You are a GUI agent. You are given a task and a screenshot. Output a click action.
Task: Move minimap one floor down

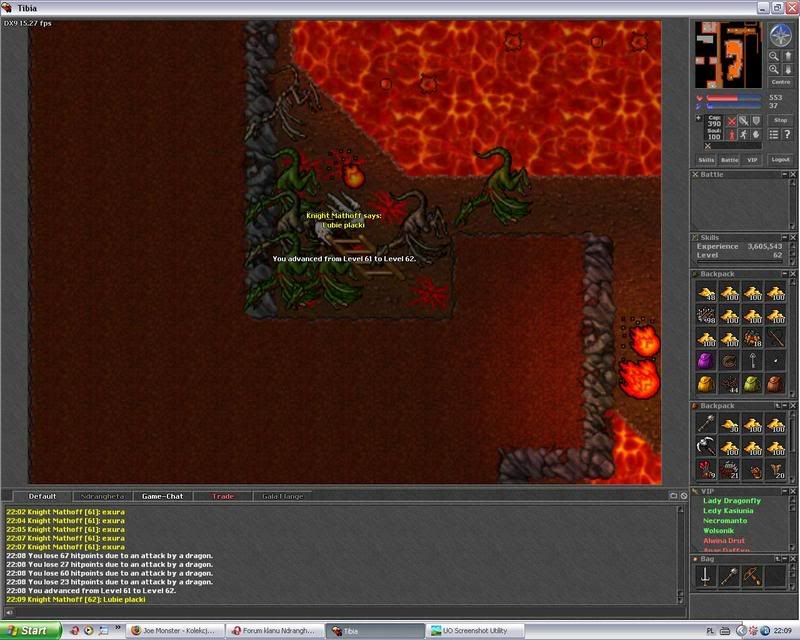pos(787,69)
